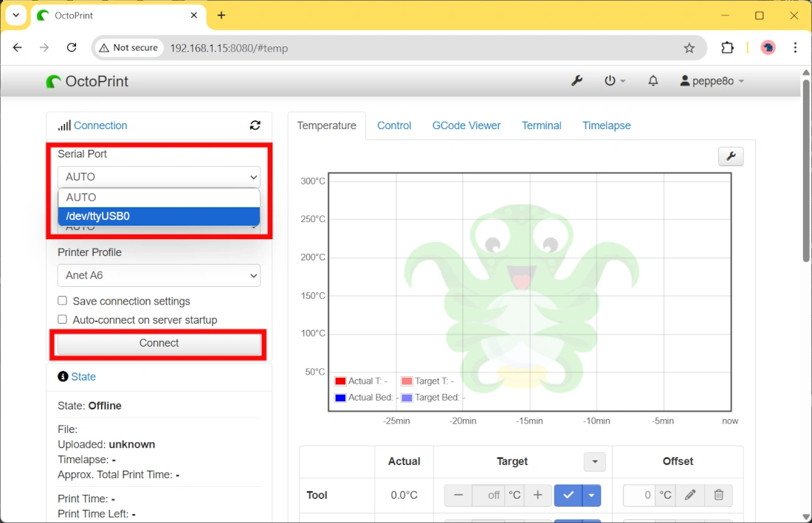Image resolution: width=812 pixels, height=523 pixels.
Task: Edit the Tool offset with pencil icon
Action: tap(689, 495)
